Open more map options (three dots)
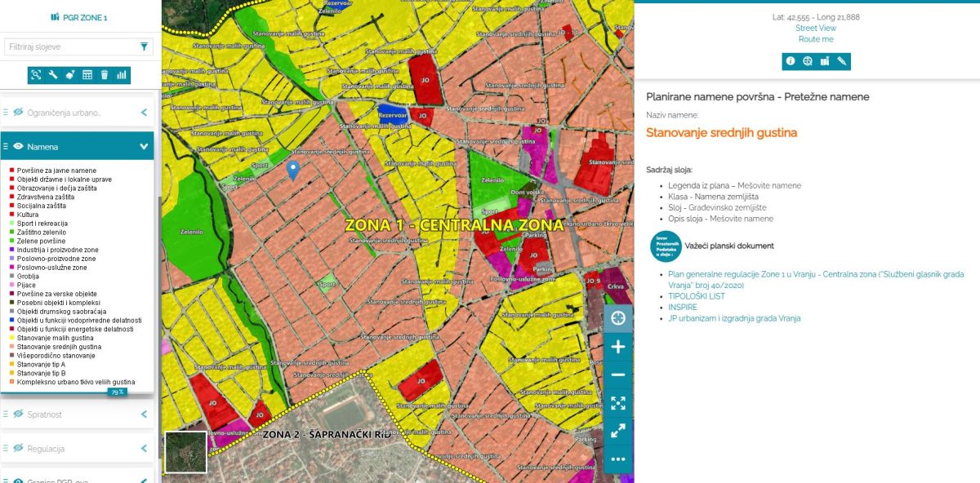 [618, 459]
